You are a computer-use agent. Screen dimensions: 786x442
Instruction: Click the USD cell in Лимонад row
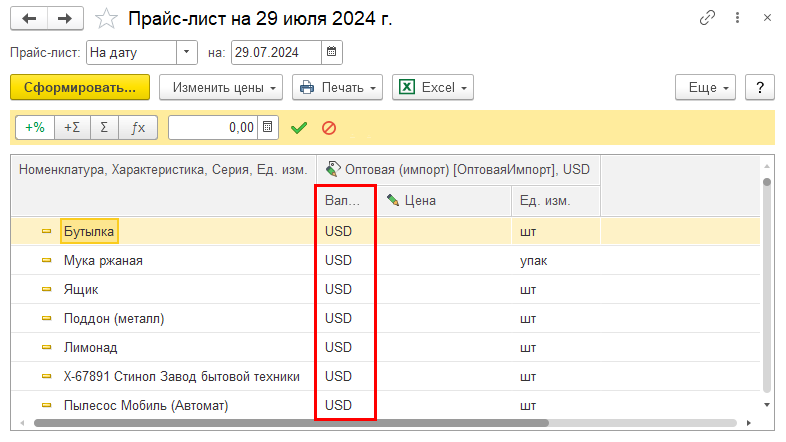click(345, 348)
